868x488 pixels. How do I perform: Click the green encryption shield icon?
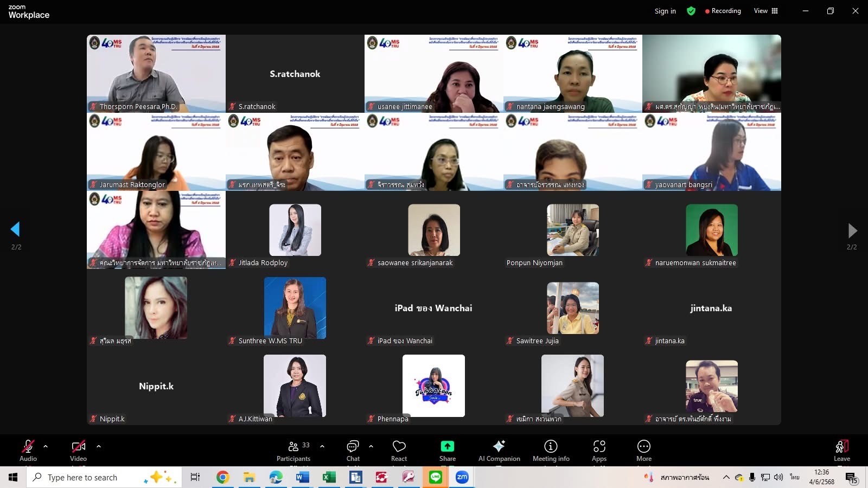(691, 11)
